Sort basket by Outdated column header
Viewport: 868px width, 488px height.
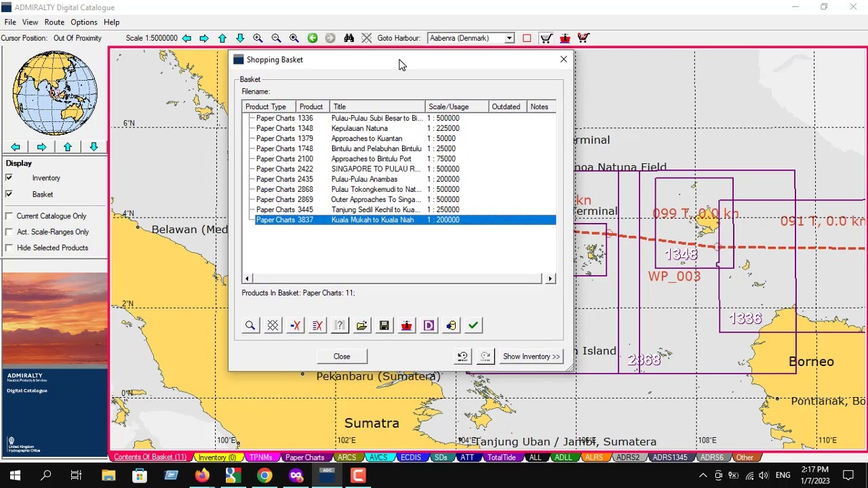[508, 107]
